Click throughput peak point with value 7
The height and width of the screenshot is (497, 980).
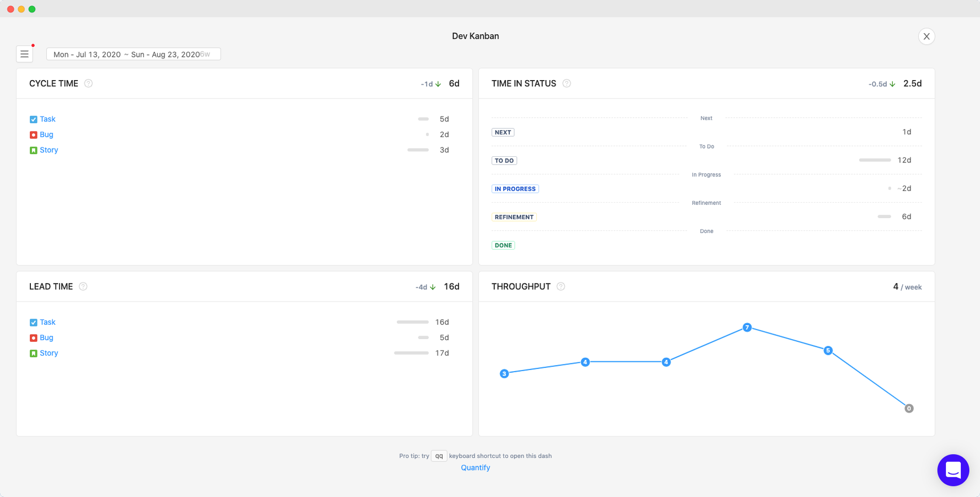point(747,327)
